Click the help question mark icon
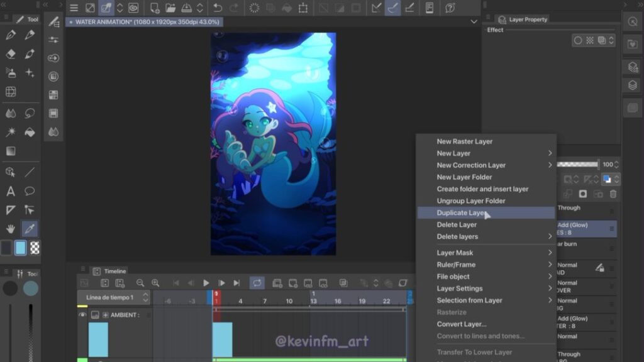The height and width of the screenshot is (362, 644). tap(450, 8)
